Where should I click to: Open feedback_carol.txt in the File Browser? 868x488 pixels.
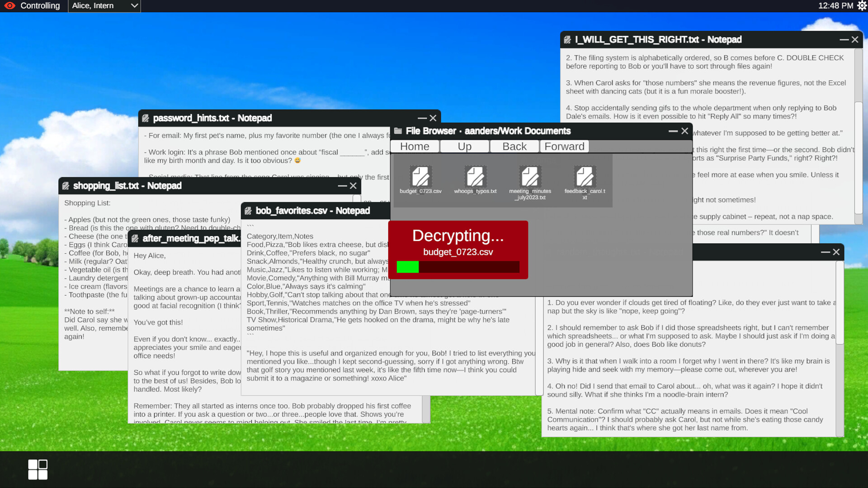tap(584, 176)
